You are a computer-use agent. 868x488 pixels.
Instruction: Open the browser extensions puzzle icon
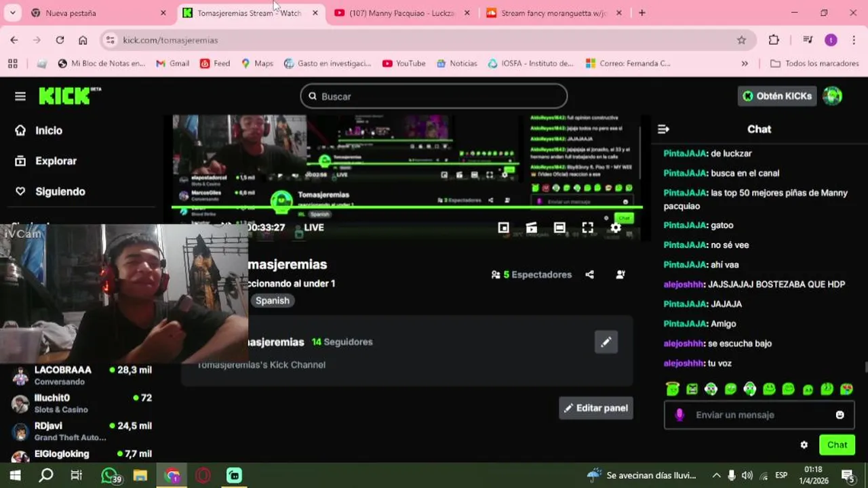pos(774,40)
